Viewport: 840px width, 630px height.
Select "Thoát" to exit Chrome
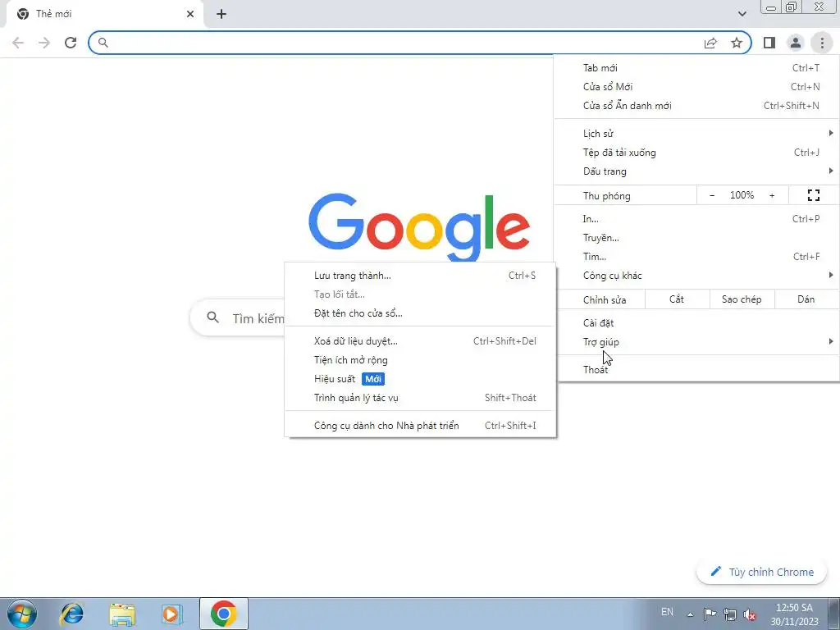(696, 370)
